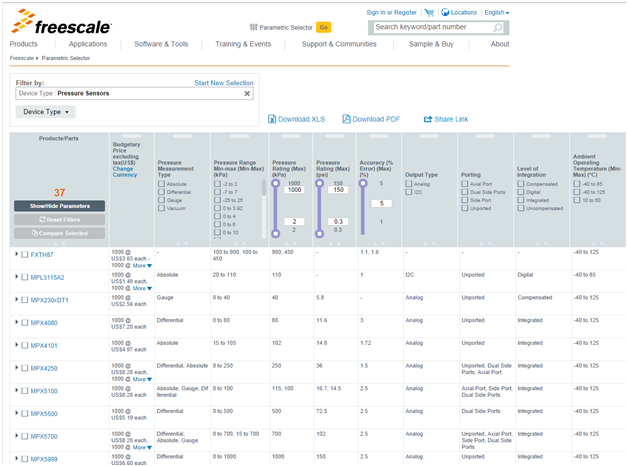Check the -40 to 85 temperature box
Viewport: 628px width, 467px height.
[577, 184]
